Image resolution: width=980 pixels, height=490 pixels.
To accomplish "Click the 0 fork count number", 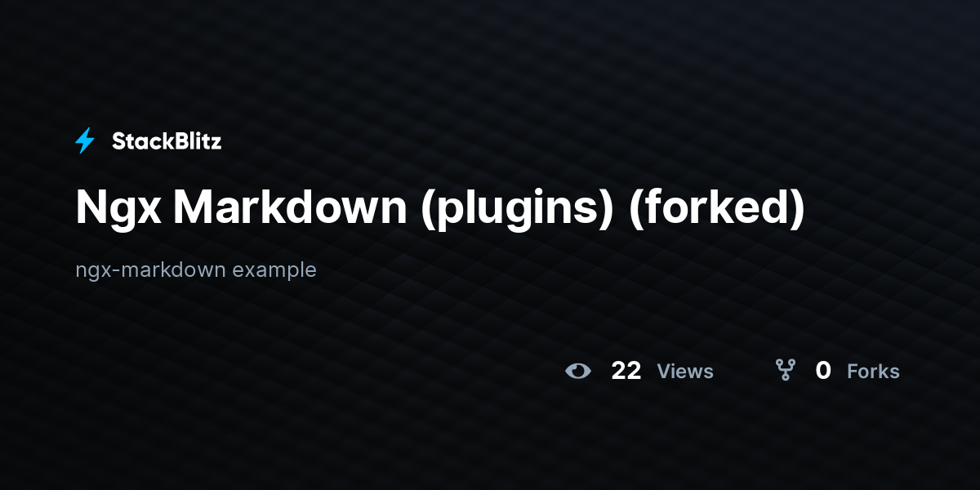I will pyautogui.click(x=823, y=371).
